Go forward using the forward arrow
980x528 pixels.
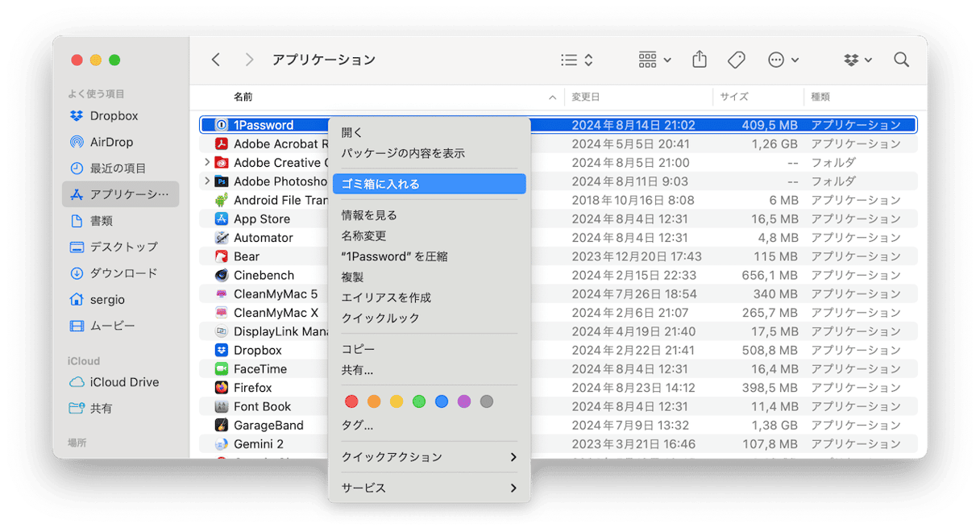click(249, 60)
